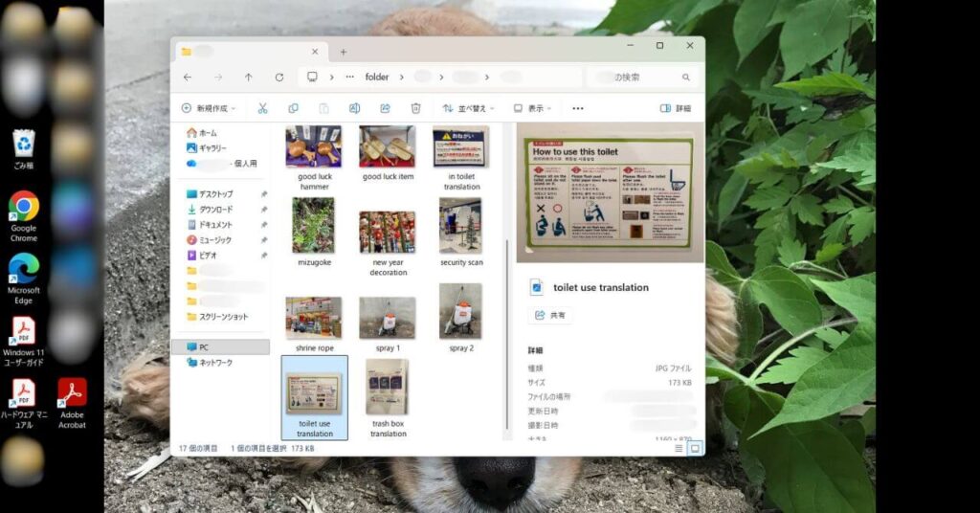Select the 'shrine rope' image
Screen dimensions: 980x513
pos(314,324)
